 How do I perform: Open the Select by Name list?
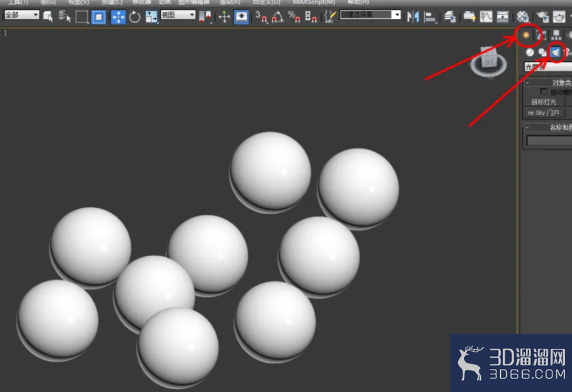(65, 16)
